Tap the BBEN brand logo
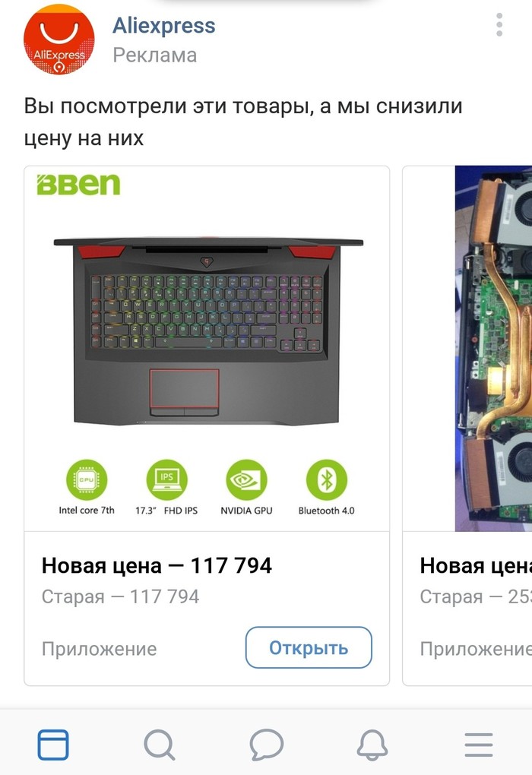Screen dimensions: 532x775 click(78, 185)
